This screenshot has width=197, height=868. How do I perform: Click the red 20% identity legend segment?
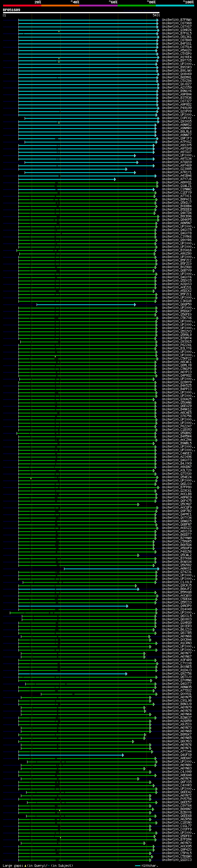[22, 6]
